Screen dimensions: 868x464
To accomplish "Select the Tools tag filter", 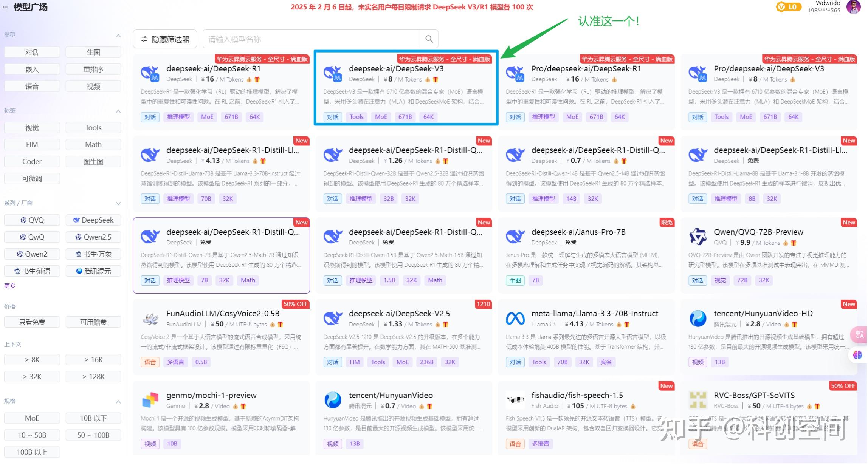I will point(93,128).
